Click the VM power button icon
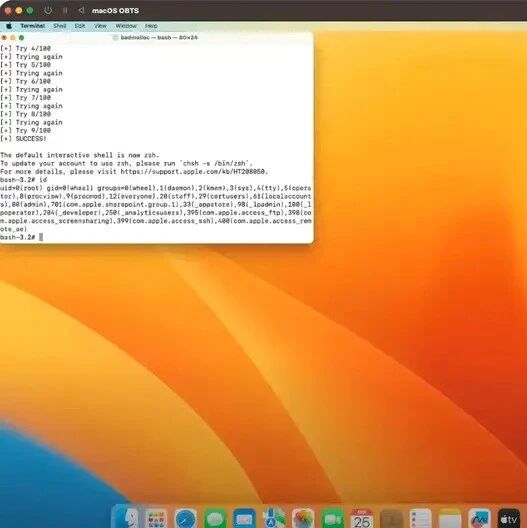Viewport: 527px width, 528px height. 48,10
